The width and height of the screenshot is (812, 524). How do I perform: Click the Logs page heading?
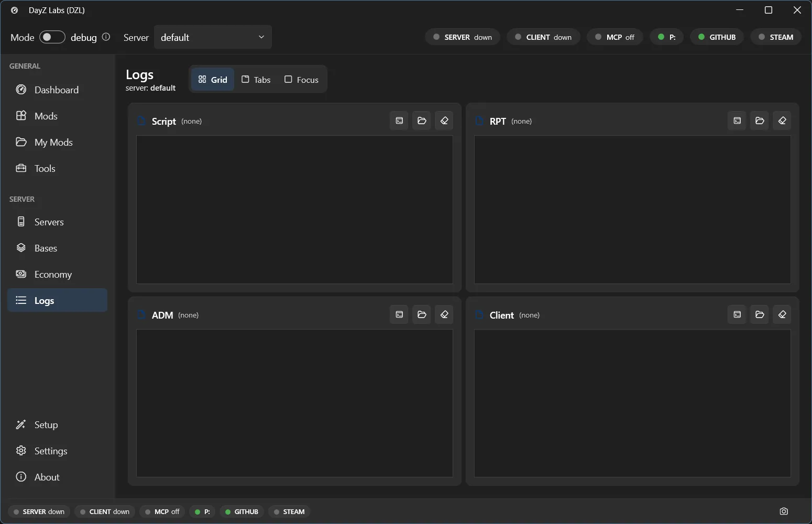click(x=139, y=75)
